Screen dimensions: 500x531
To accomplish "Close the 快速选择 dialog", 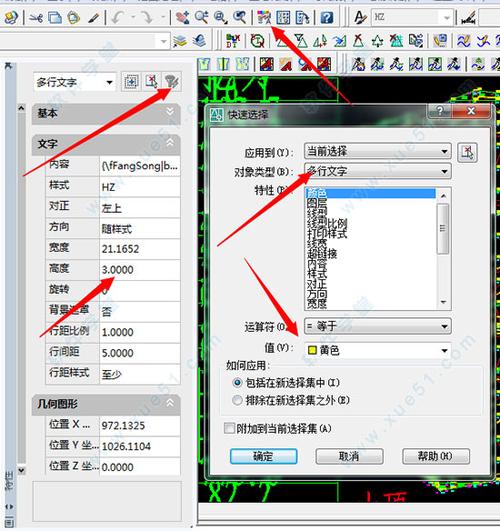I will pos(471,111).
